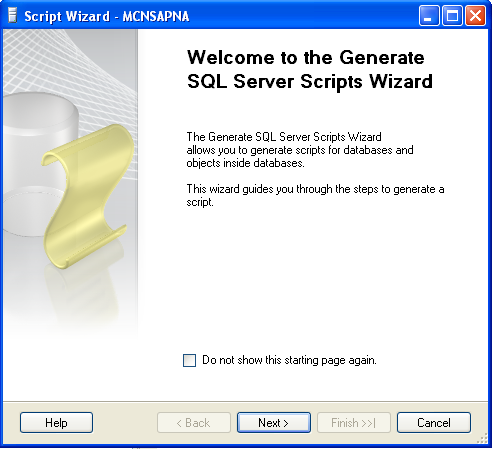Cancel the Script Wizard
495x449 pixels.
(434, 423)
